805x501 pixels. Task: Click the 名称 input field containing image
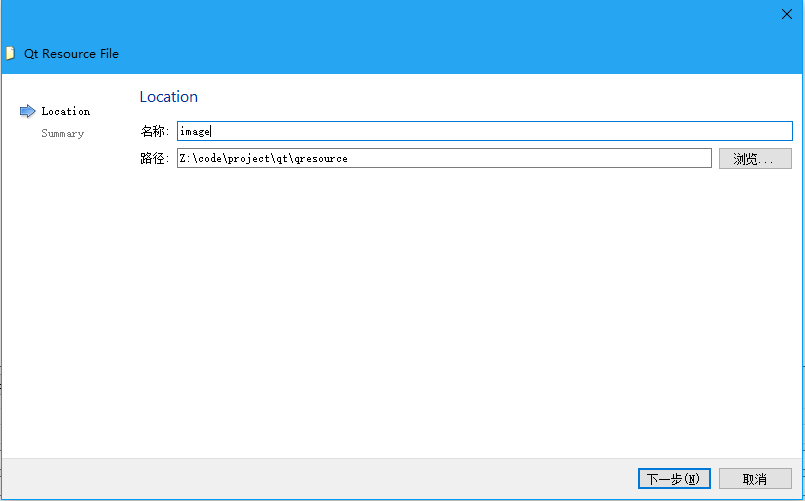click(485, 131)
